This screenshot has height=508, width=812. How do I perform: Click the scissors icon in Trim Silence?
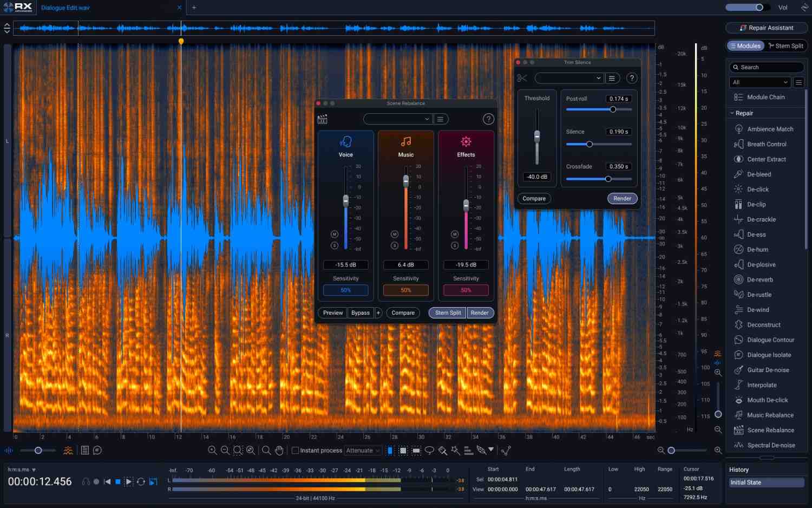point(521,77)
